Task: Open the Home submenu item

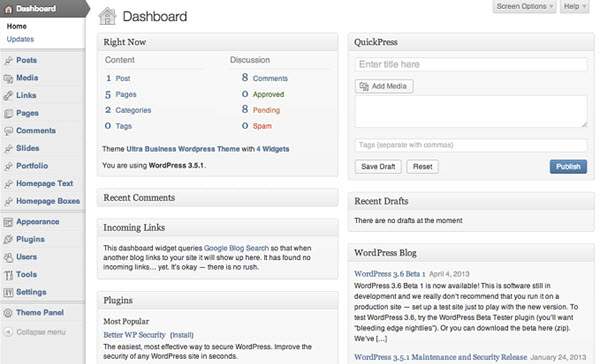Action: tap(16, 26)
